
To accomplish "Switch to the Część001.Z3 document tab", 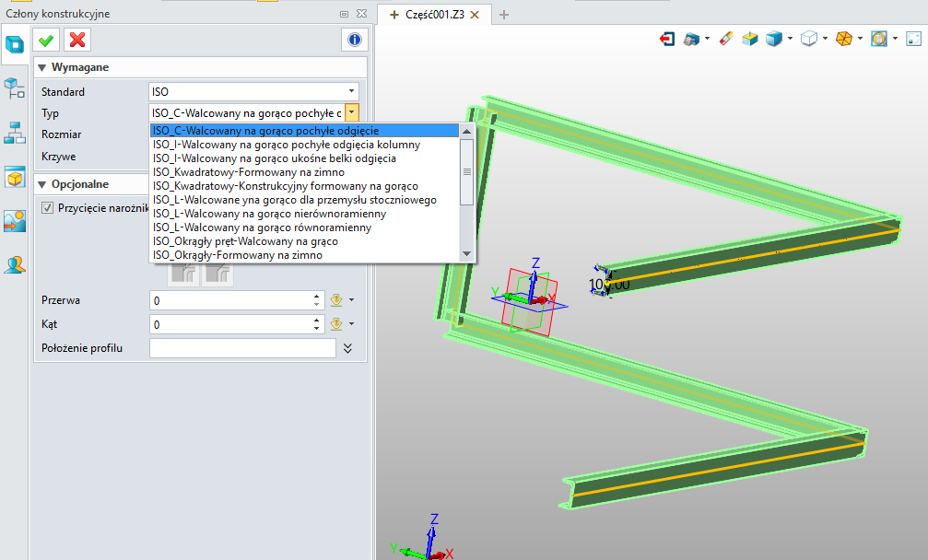I will point(434,15).
